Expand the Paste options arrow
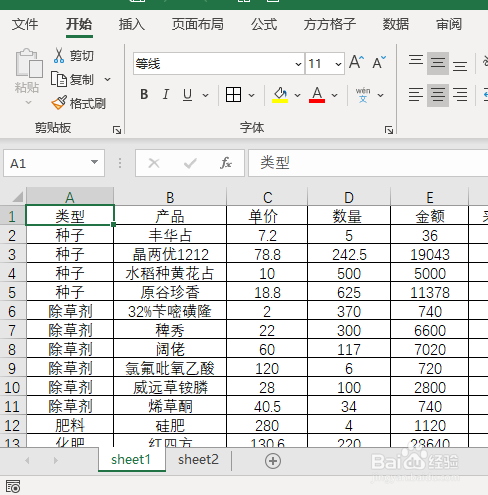Viewport: 488px width, 495px height. tap(28, 103)
